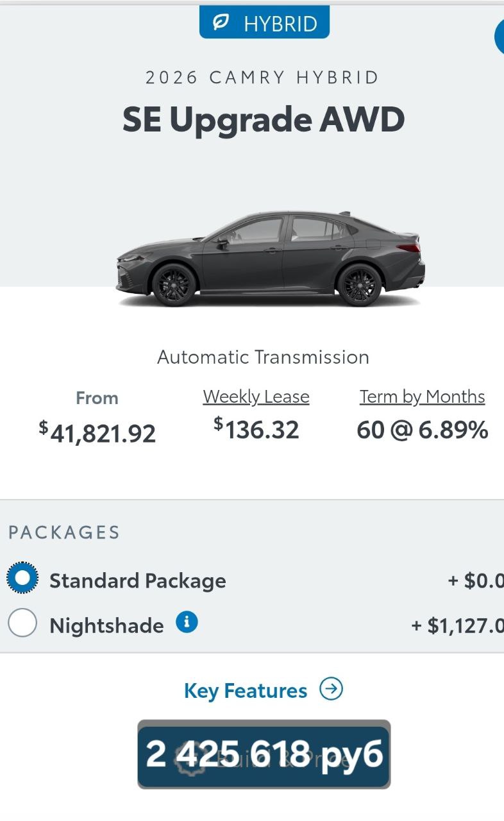Click the SE Upgrade AWD heading
This screenshot has width=504, height=821.
[264, 119]
